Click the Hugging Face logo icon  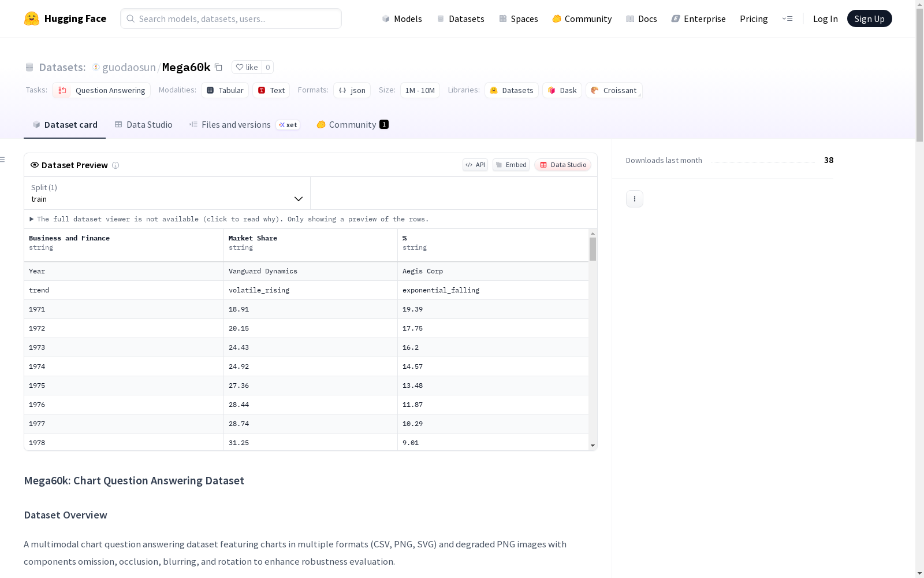click(32, 18)
